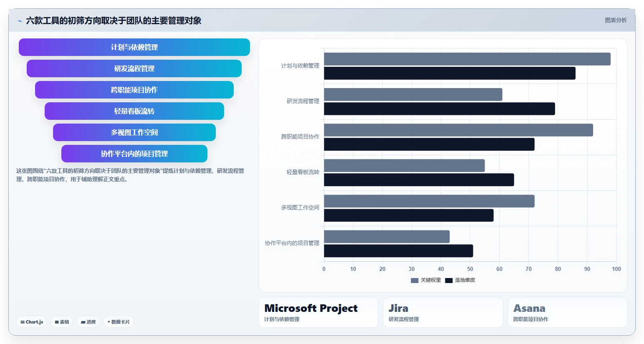Click 研发流程管理 subtitle under Jira

(404, 319)
